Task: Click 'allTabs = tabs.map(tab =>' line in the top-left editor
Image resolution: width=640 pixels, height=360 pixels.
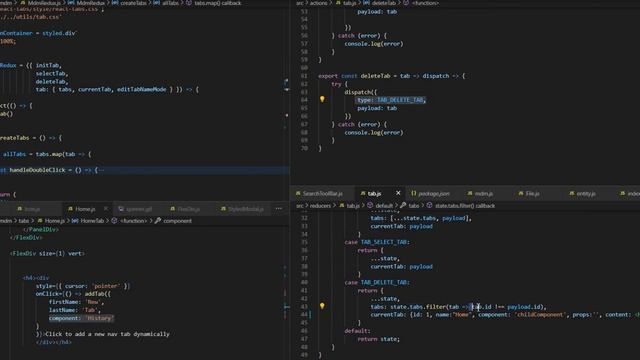Action: (47, 154)
